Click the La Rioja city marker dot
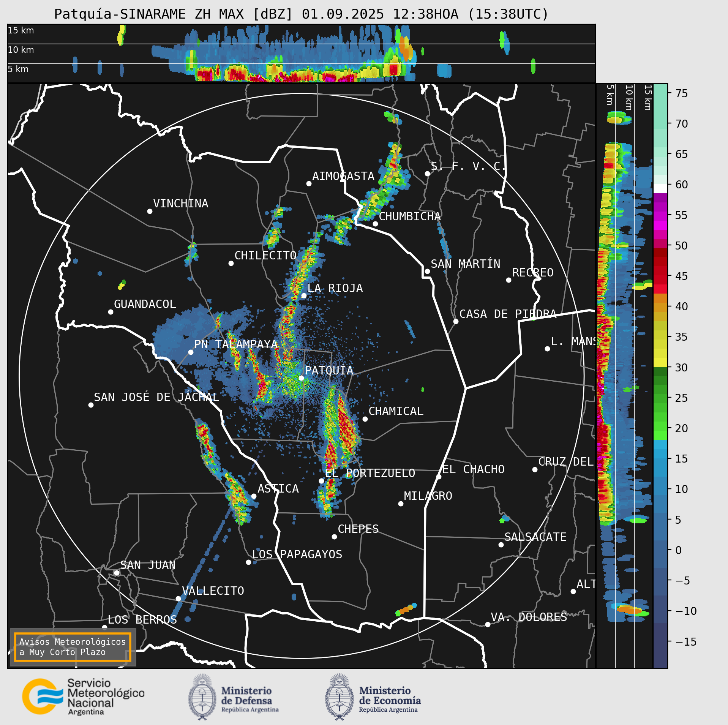This screenshot has height=725, width=728. (304, 295)
